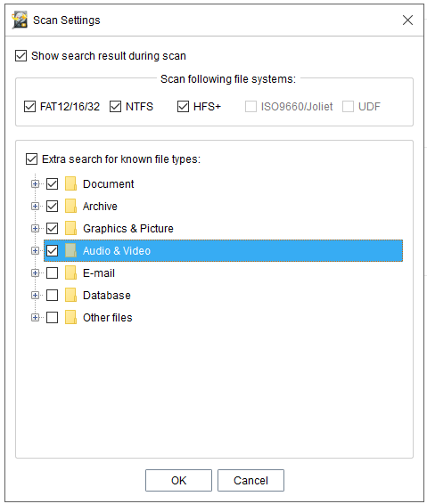Click the Audio & Video folder icon
The width and height of the screenshot is (427, 504).
70,250
